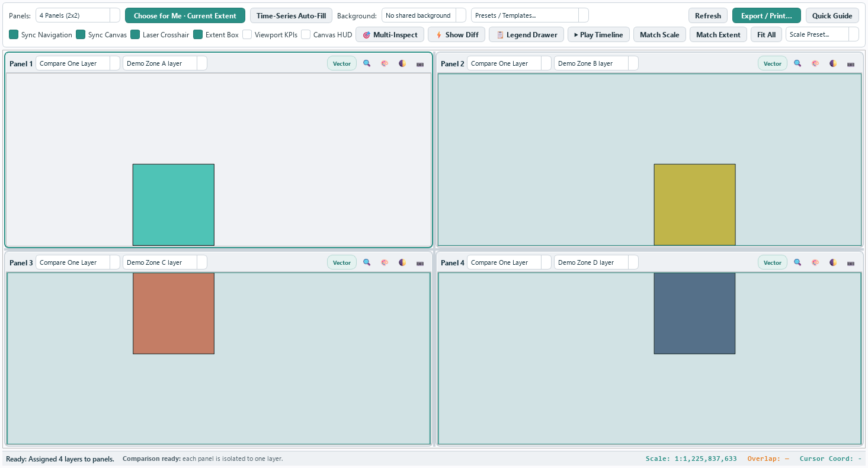
Task: Click the teal square in Panel 1
Action: pyautogui.click(x=174, y=204)
